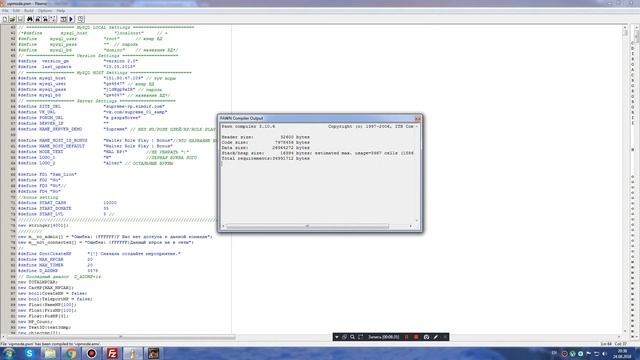Click the system clock and date
Screen dimensions: 640x360
click(x=622, y=353)
